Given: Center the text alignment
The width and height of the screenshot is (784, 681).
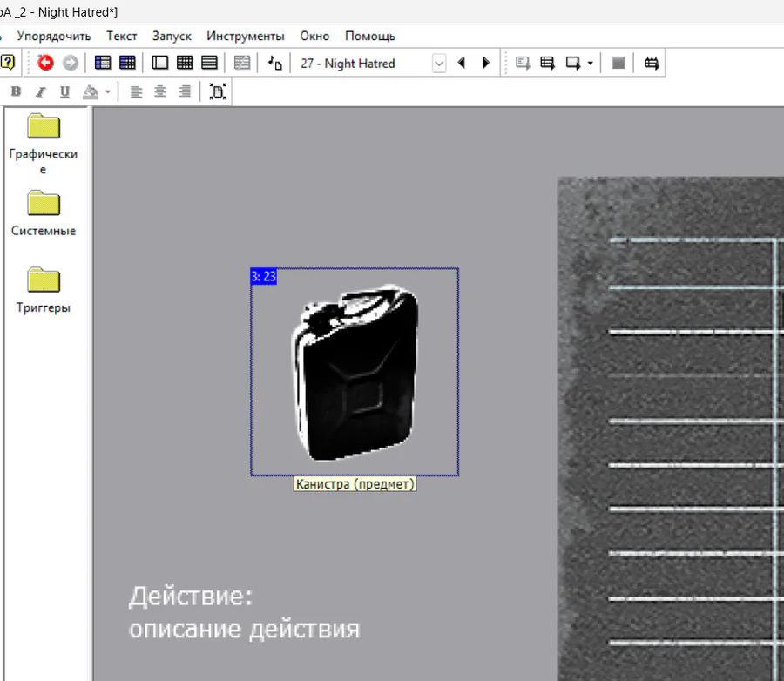Looking at the screenshot, I should [160, 91].
